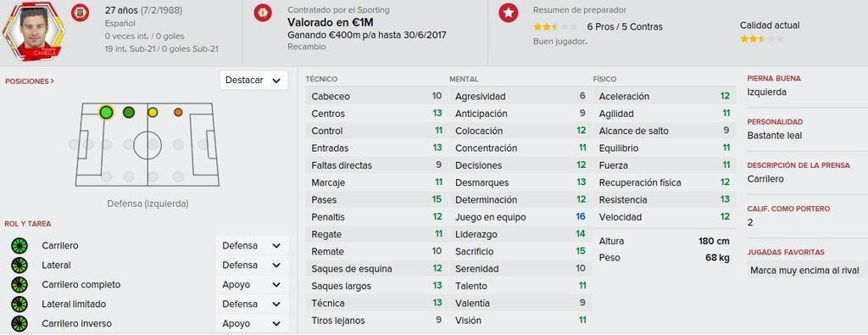
Task: Click the Spanish national team badge icon
Action: coord(80,13)
